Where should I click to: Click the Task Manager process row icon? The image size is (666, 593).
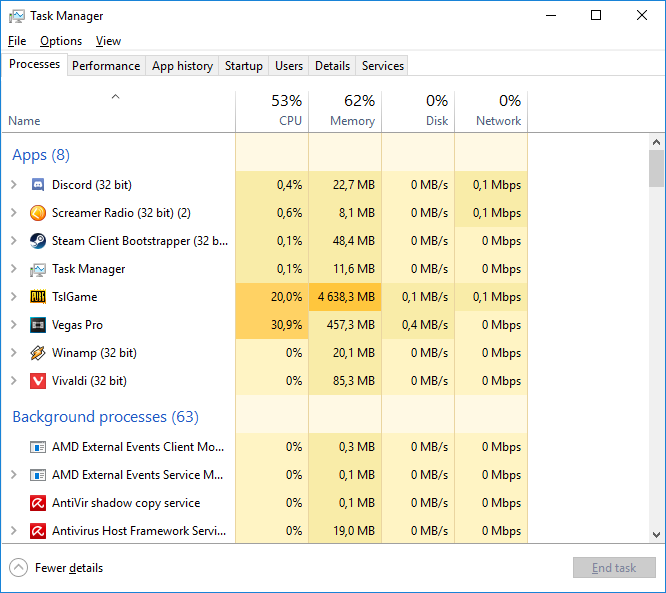[38, 269]
